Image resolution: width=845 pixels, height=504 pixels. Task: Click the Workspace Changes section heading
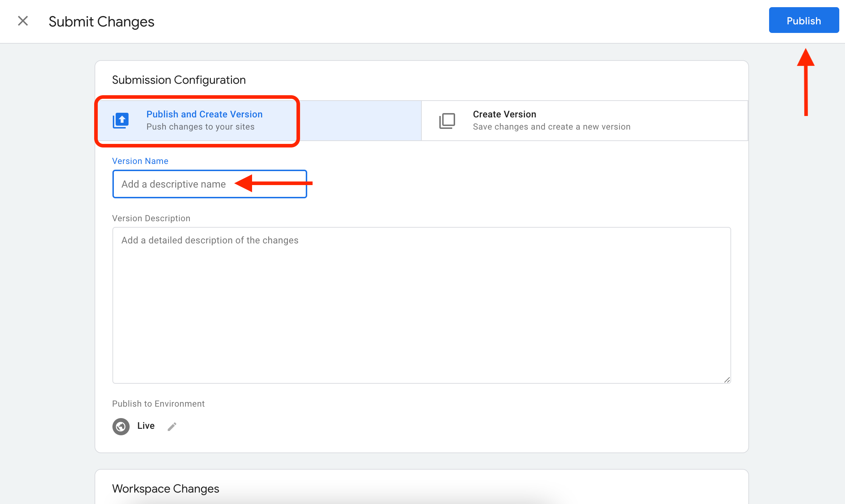[x=165, y=489]
